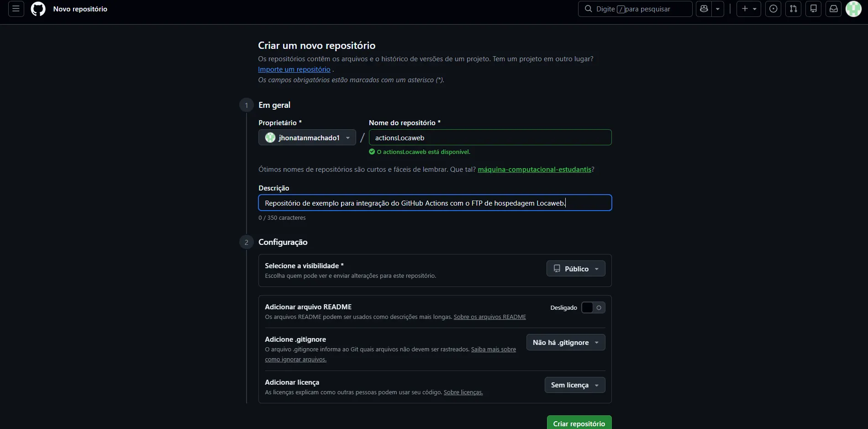Open the Sem licença dropdown
The width and height of the screenshot is (868, 429).
[x=574, y=385]
